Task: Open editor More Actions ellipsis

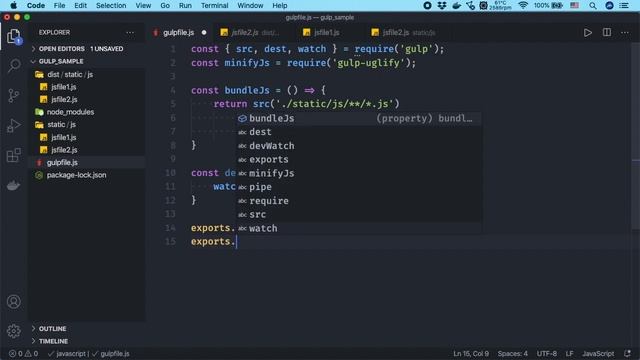Action: tap(625, 32)
